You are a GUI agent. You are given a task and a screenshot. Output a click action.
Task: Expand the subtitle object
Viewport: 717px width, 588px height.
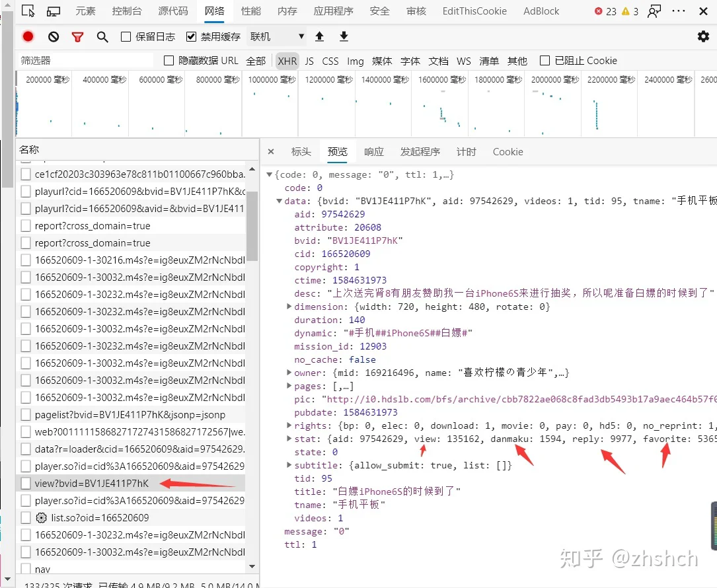[x=289, y=465]
